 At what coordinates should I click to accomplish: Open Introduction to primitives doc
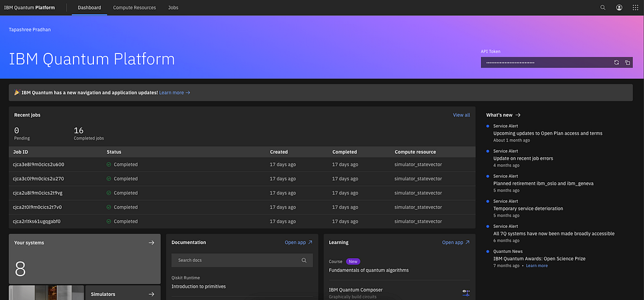(x=198, y=286)
